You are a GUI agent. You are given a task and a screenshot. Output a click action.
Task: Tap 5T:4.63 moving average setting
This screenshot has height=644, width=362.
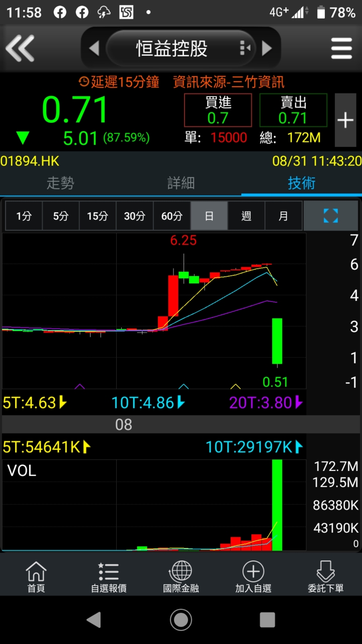[35, 403]
